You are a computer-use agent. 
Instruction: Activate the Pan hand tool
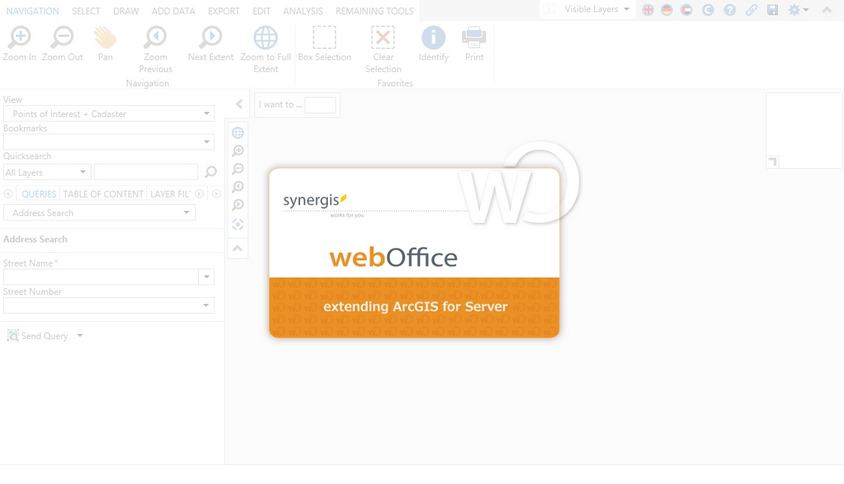(x=105, y=44)
